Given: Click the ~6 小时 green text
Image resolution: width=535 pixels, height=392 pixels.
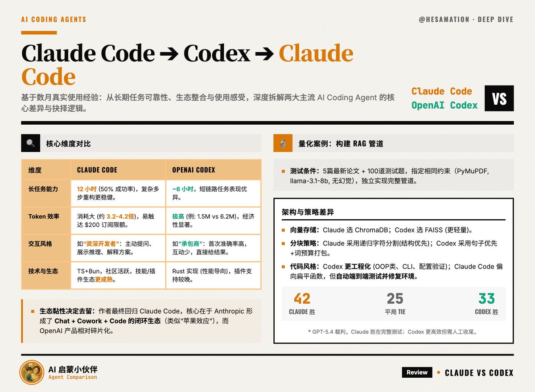Looking at the screenshot, I should click(183, 189).
